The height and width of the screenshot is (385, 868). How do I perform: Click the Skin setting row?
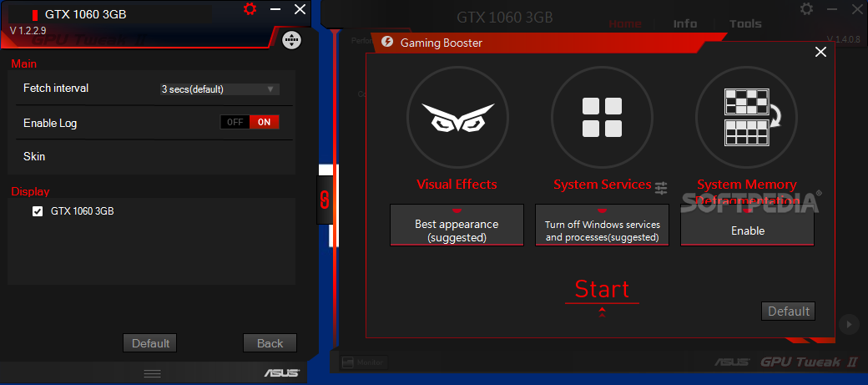[x=150, y=157]
